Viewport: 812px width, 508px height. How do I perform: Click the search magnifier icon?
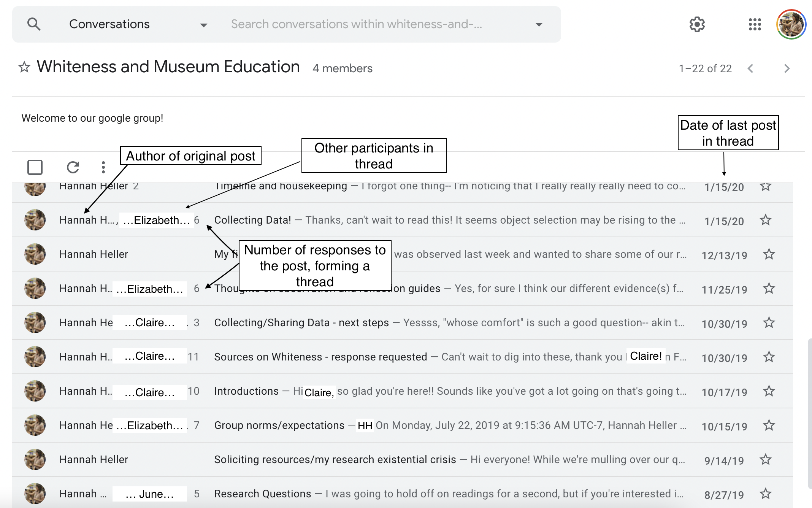(x=34, y=24)
